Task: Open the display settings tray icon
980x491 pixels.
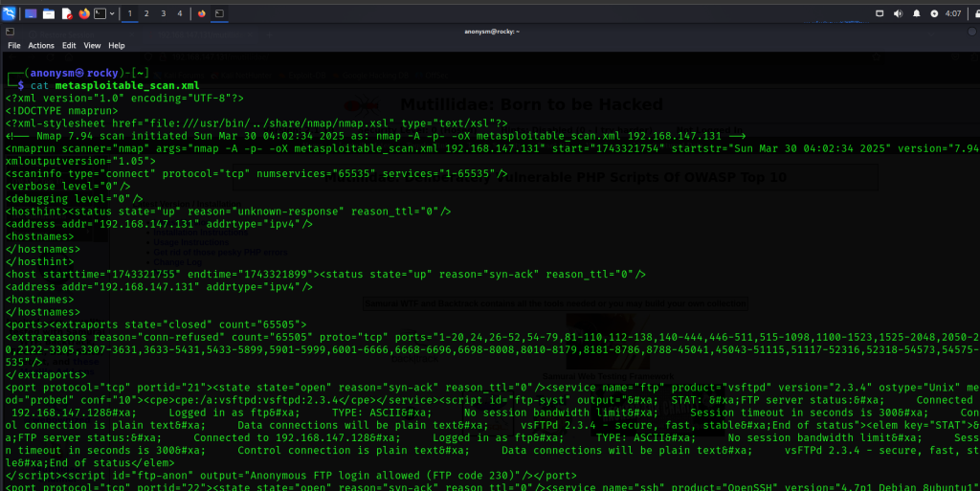Action: tap(880, 13)
